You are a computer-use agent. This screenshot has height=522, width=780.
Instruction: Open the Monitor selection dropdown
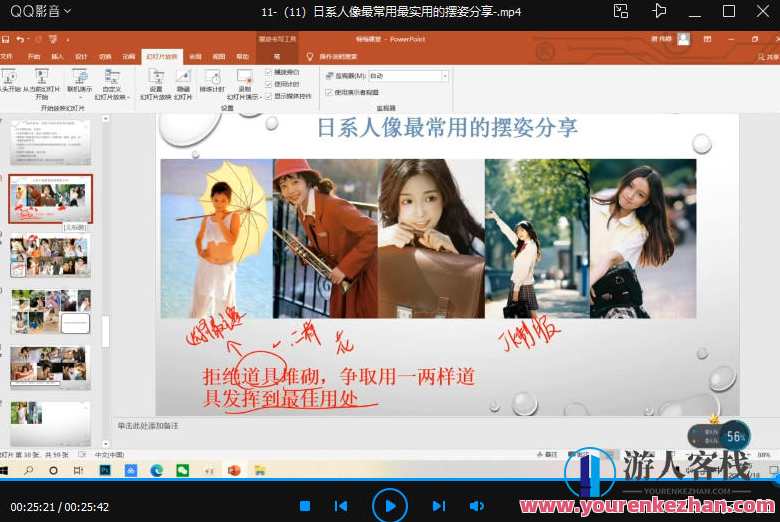[444, 76]
